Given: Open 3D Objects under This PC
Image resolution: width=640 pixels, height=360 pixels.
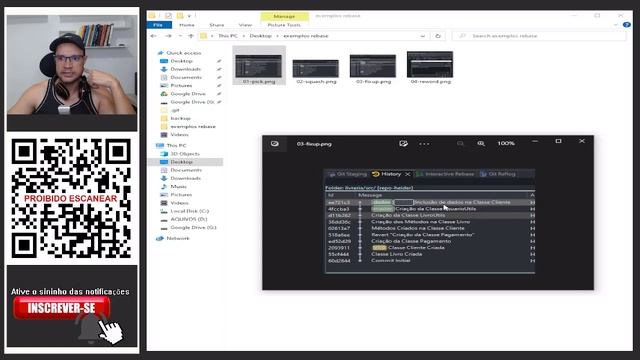Looking at the screenshot, I should [x=184, y=154].
